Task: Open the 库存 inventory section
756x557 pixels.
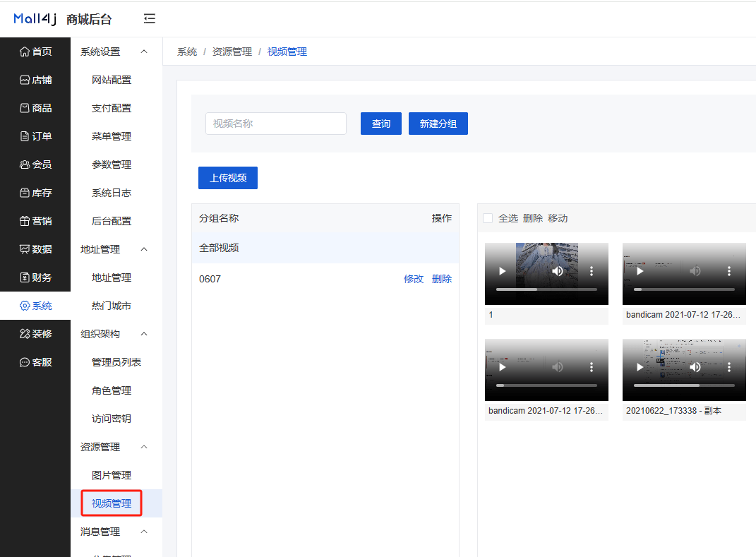Action: [35, 193]
